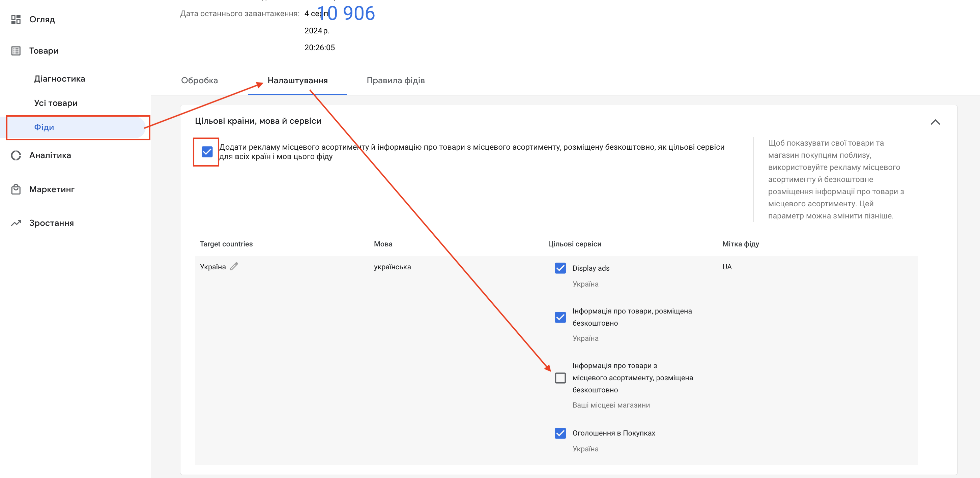The image size is (980, 478).
Task: Open Діагностика in the sidebar
Action: click(60, 79)
